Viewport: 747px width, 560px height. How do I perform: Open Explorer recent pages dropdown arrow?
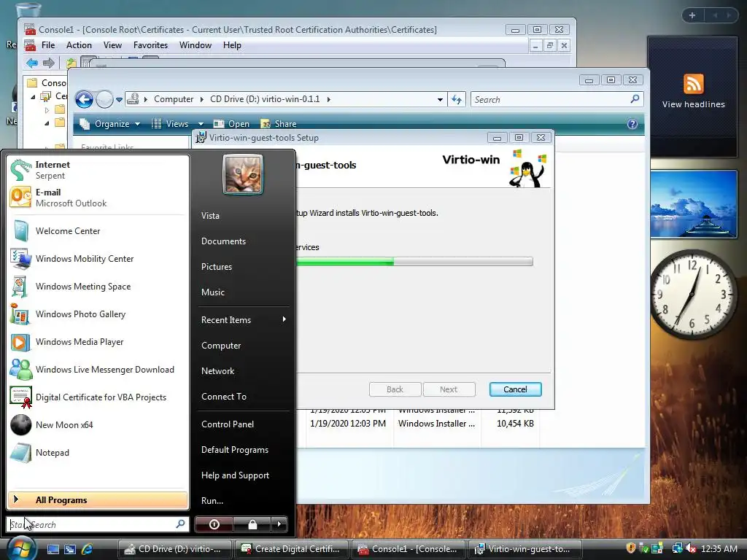[119, 100]
